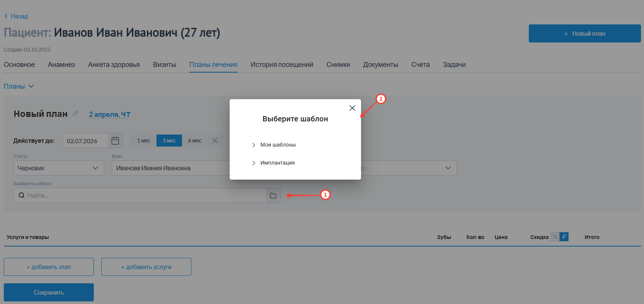Click the Действует до date field
The width and height of the screenshot is (644, 304).
(86, 141)
